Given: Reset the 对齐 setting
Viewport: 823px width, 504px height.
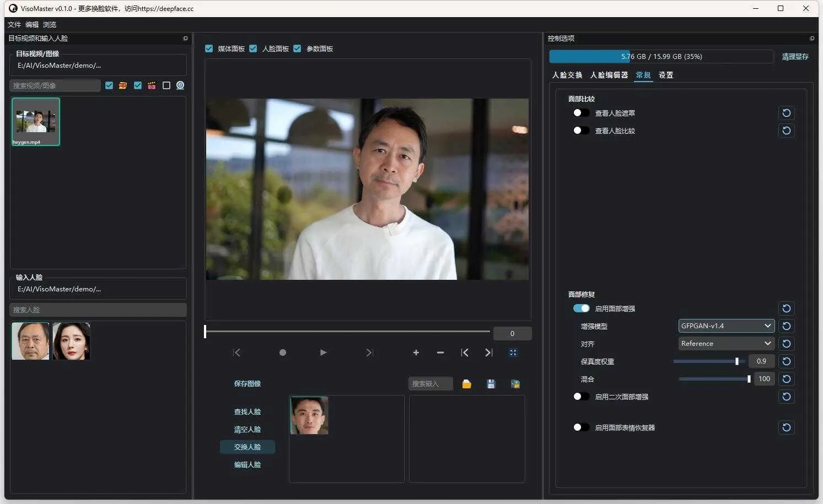Looking at the screenshot, I should [787, 344].
